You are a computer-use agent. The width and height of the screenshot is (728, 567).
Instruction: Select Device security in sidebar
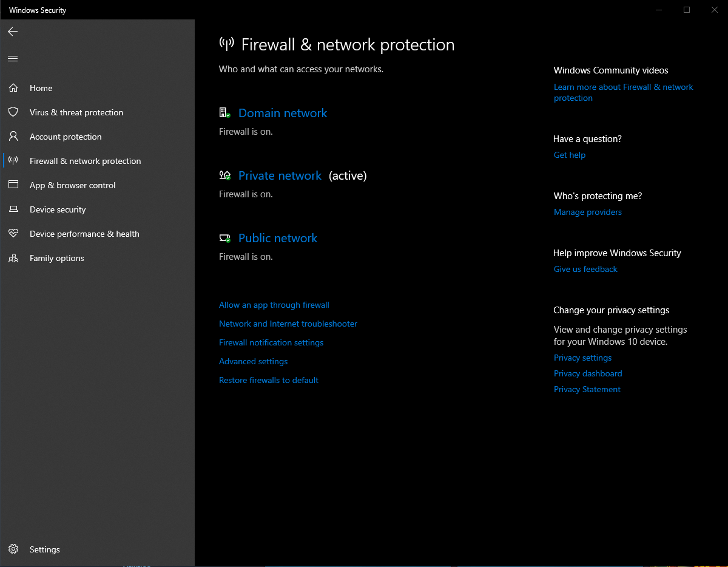[58, 209]
